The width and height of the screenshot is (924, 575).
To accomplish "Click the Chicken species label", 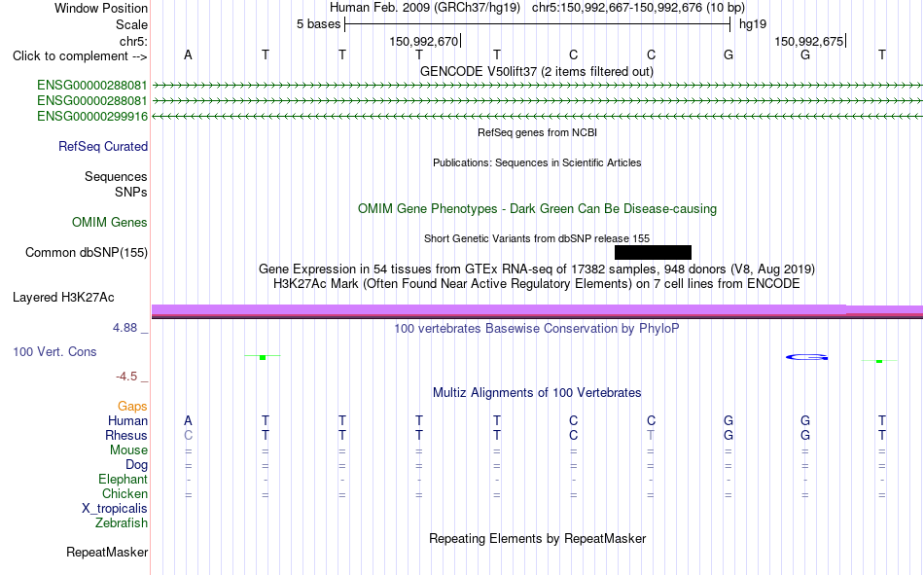I will (x=124, y=493).
